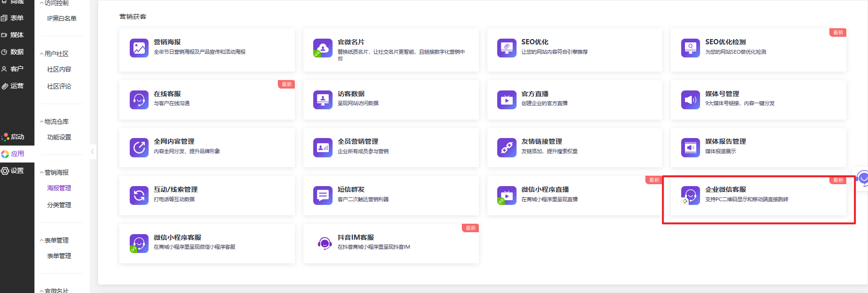Switch to 数据 in main sidebar
The width and height of the screenshot is (868, 293).
click(17, 52)
